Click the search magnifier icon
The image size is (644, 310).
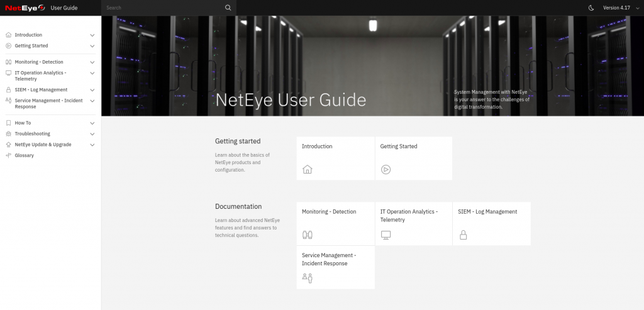[228, 8]
